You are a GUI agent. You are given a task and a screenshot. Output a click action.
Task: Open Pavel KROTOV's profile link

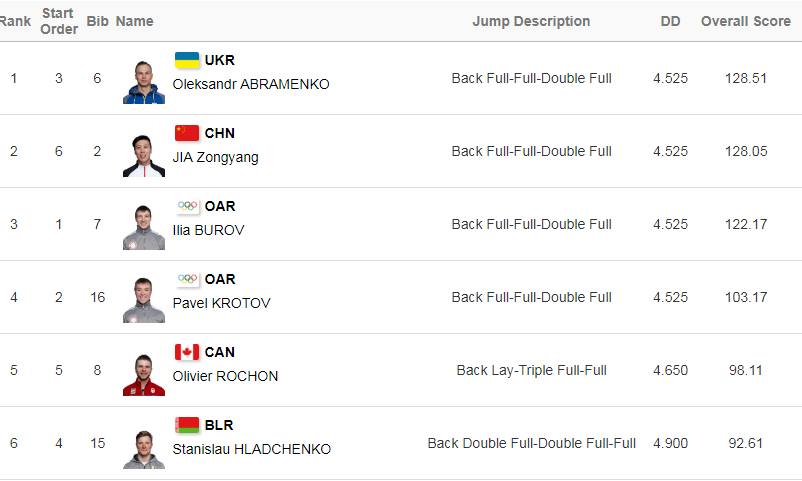click(221, 303)
